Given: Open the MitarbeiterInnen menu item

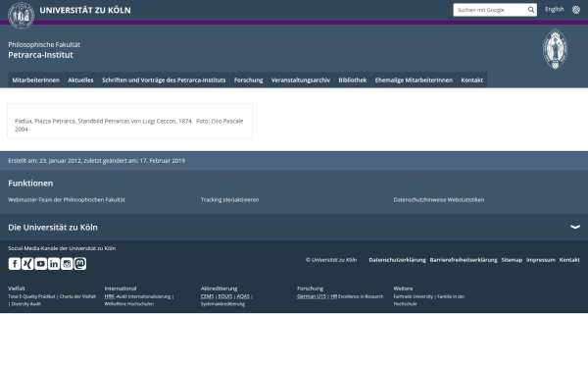Looking at the screenshot, I should point(36,80).
